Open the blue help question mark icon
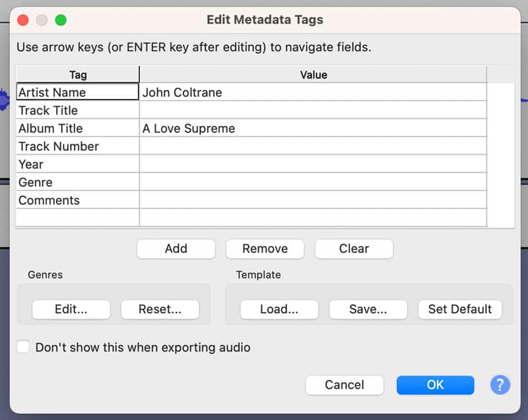This screenshot has height=420, width=528. click(x=500, y=385)
